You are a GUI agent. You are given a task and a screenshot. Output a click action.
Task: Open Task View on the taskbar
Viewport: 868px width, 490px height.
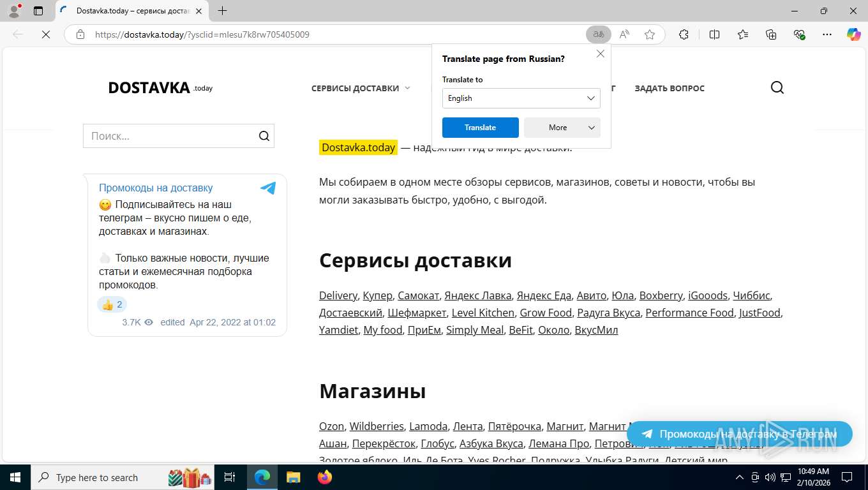point(230,477)
